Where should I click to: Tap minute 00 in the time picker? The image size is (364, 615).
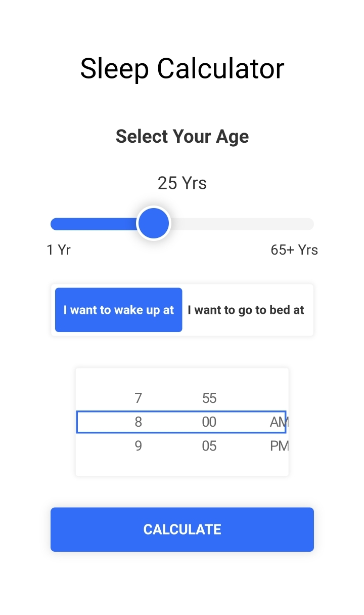point(209,422)
